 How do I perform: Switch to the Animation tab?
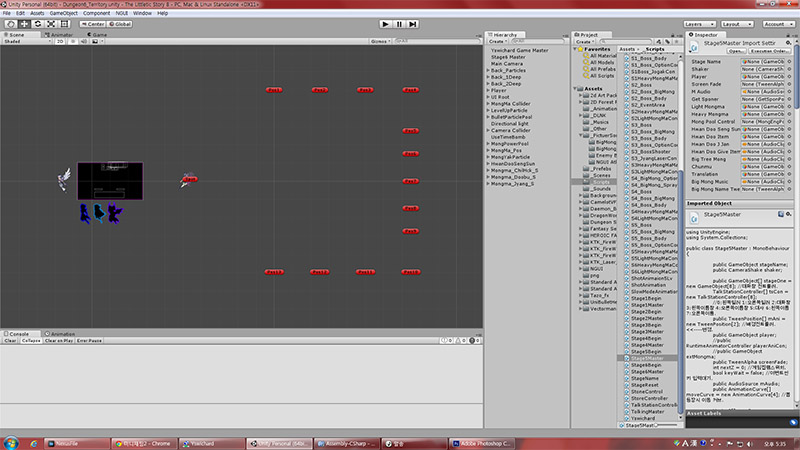60,334
